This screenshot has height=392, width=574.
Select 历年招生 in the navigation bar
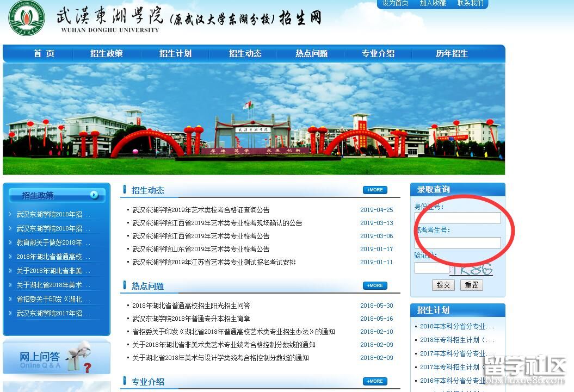click(x=452, y=53)
